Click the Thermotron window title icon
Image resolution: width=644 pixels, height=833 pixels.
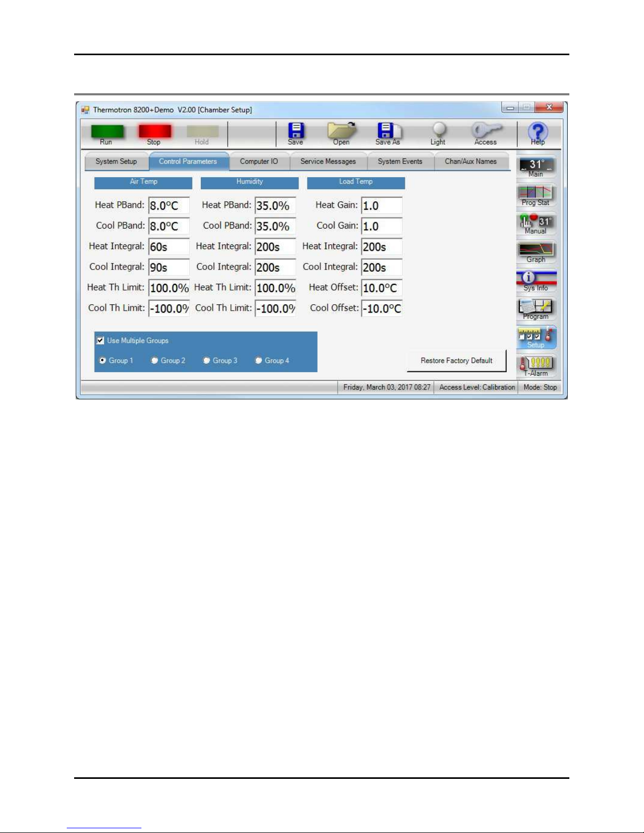(85, 110)
